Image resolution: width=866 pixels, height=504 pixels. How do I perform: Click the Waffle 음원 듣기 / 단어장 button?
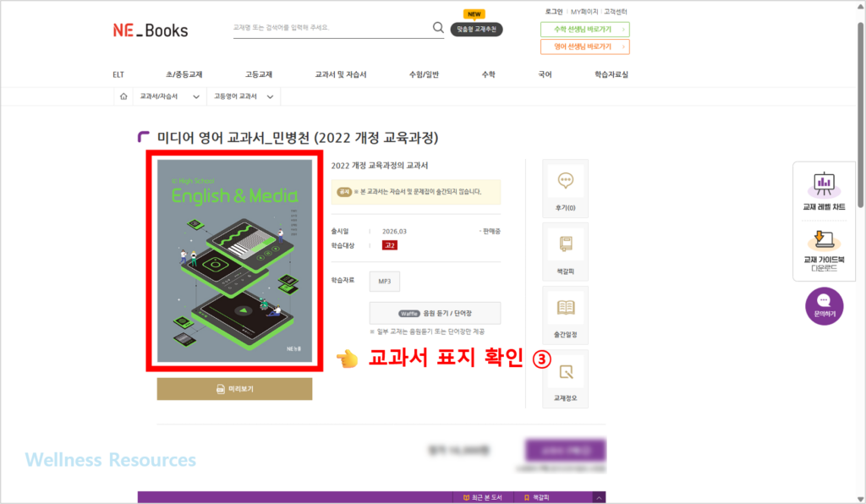pyautogui.click(x=436, y=313)
